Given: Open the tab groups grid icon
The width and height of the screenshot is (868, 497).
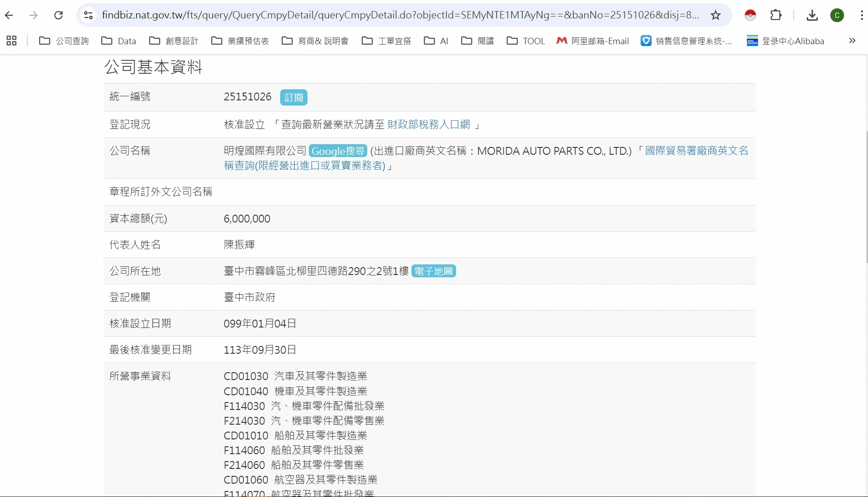Looking at the screenshot, I should [x=12, y=41].
